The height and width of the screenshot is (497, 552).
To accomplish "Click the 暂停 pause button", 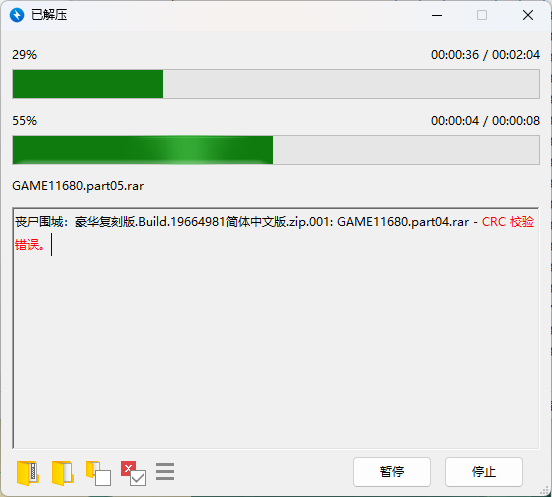I will (392, 472).
